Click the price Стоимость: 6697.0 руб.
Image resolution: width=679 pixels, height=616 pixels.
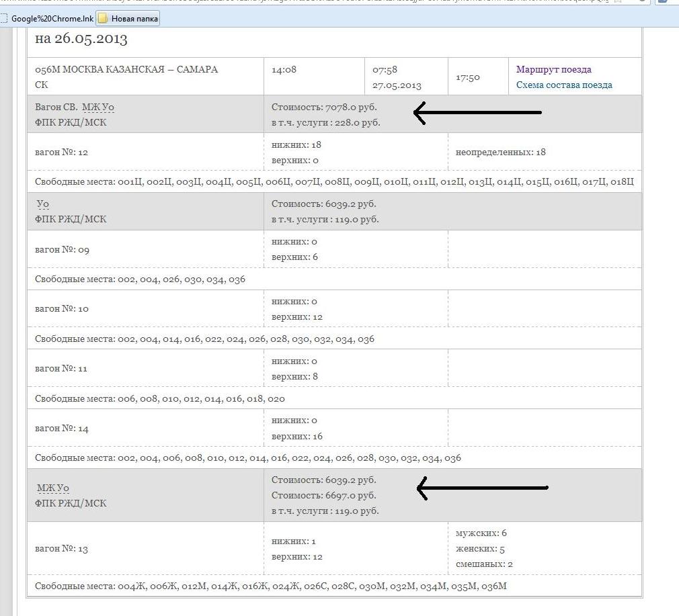point(323,495)
